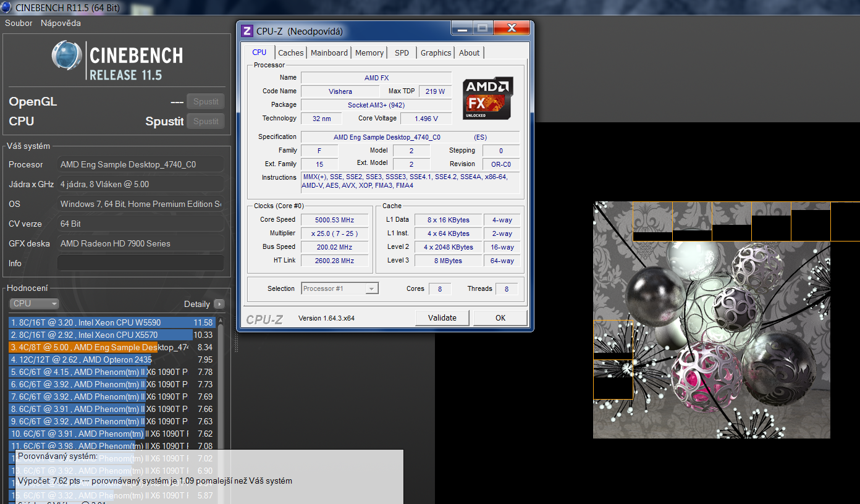Select the Phenom II X6 row scoring 7.78
Viewport: 860px width, 504px height.
[x=112, y=372]
